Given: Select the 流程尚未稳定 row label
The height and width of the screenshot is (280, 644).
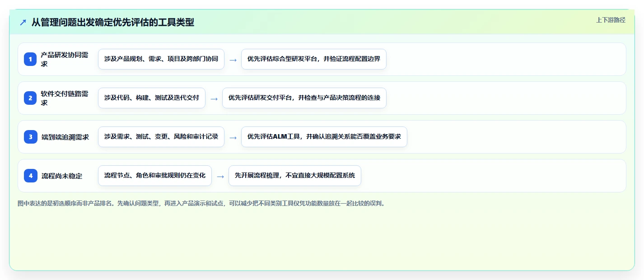Looking at the screenshot, I should 62,176.
